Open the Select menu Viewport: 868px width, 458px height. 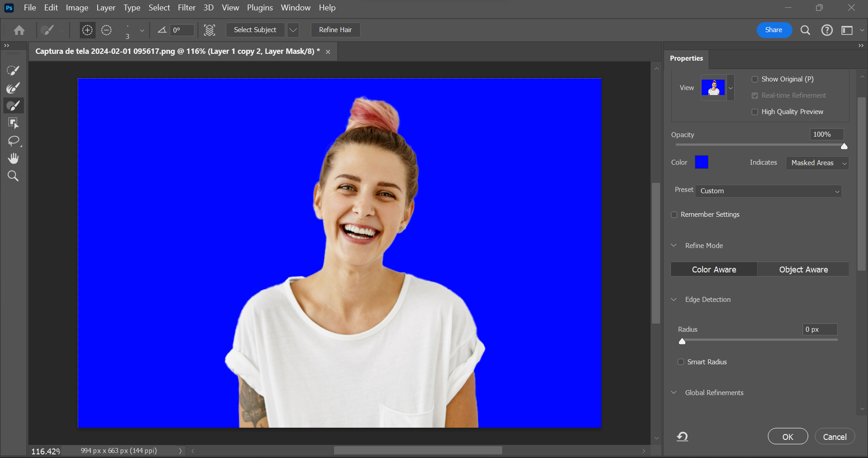(159, 8)
